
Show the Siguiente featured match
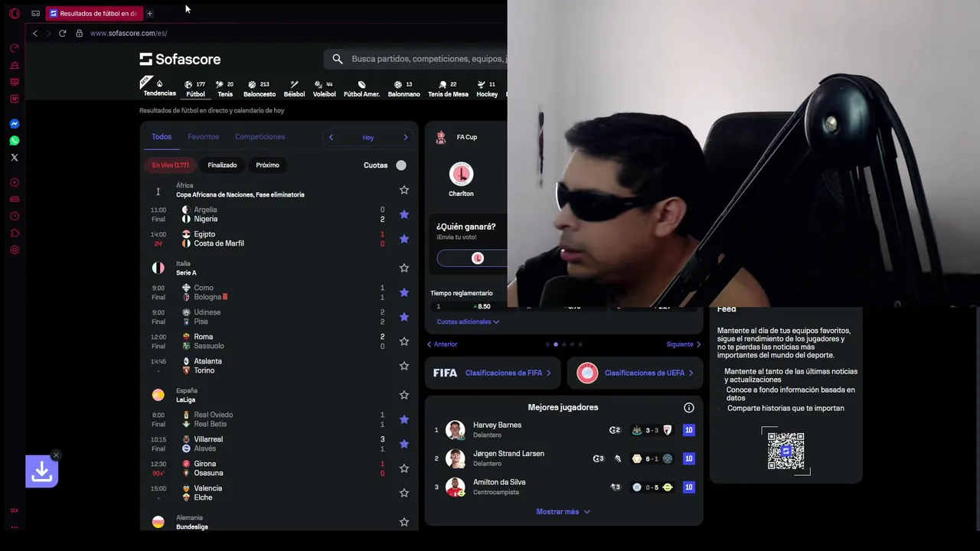(x=684, y=344)
